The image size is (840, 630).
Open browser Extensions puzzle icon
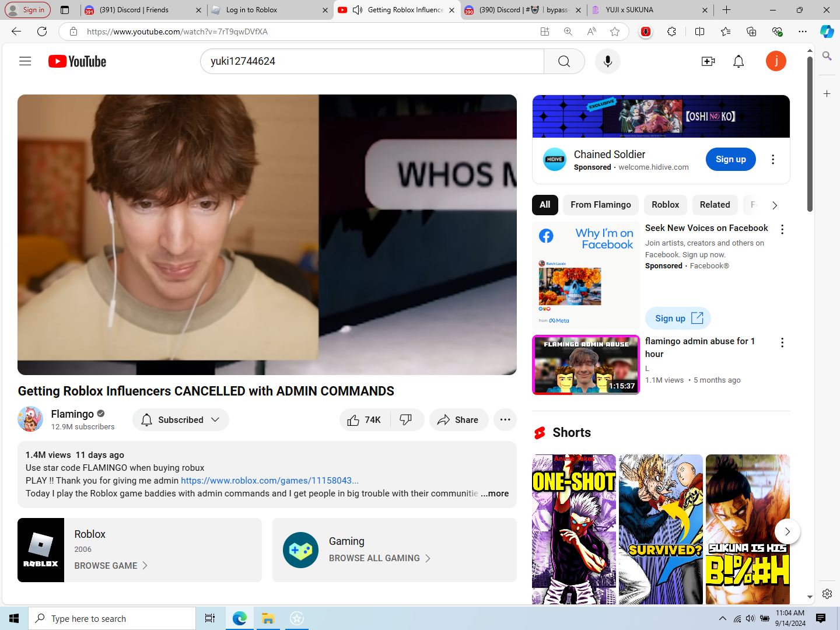(672, 32)
